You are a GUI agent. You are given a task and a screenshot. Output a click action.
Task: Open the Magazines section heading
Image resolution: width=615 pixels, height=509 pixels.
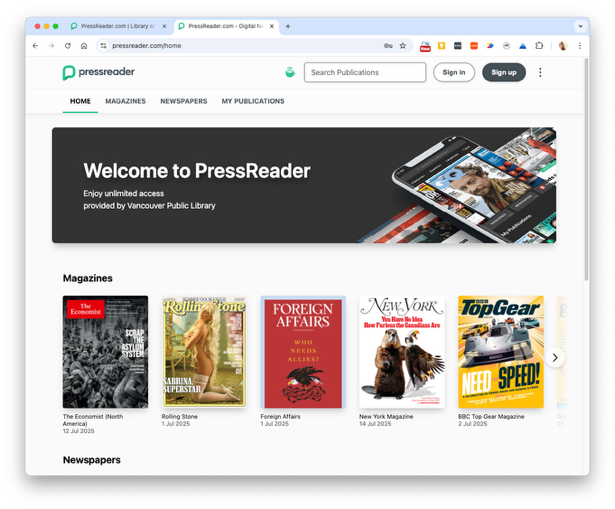(x=88, y=278)
